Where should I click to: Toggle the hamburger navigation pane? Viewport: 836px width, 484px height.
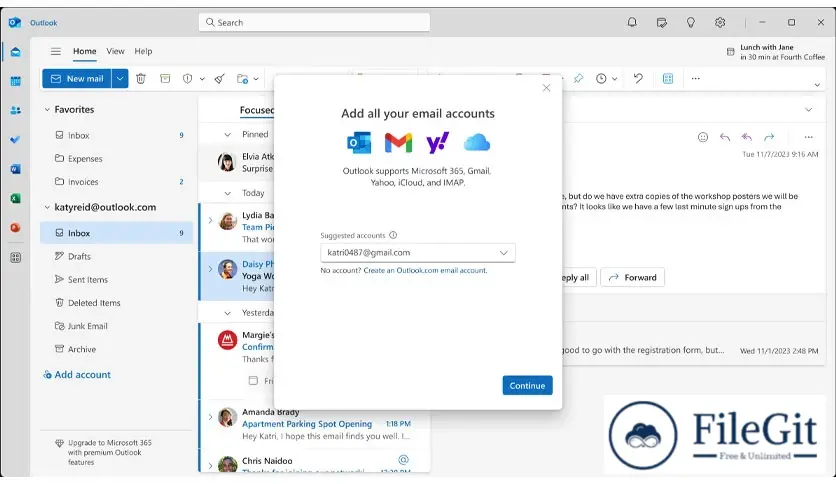point(55,51)
